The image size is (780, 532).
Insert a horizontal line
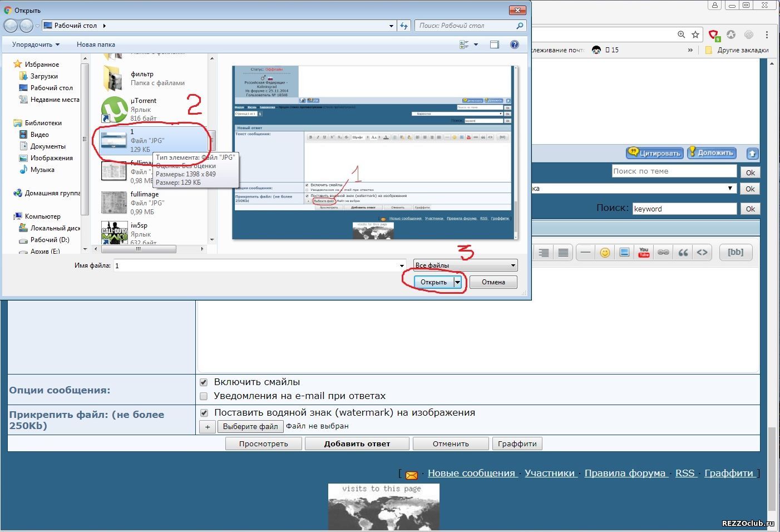[585, 253]
